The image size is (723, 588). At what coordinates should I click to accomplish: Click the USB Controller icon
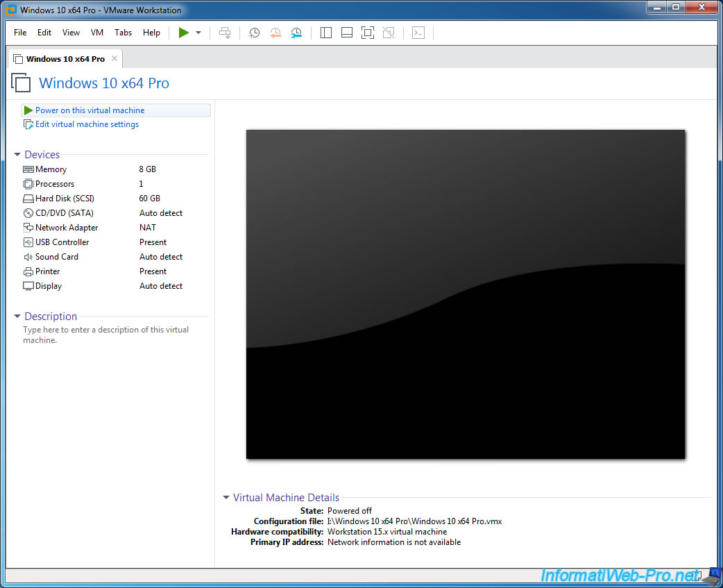click(28, 242)
